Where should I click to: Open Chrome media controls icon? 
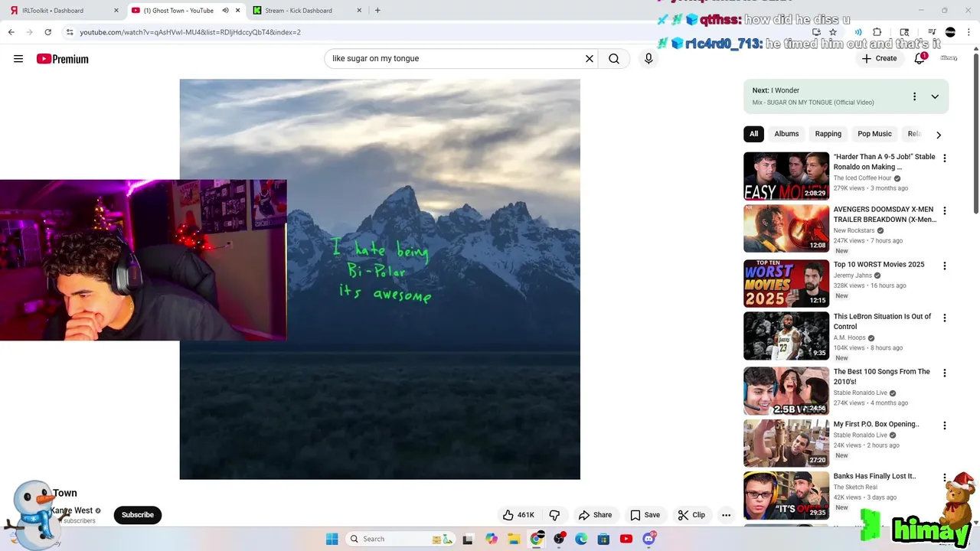(x=932, y=32)
